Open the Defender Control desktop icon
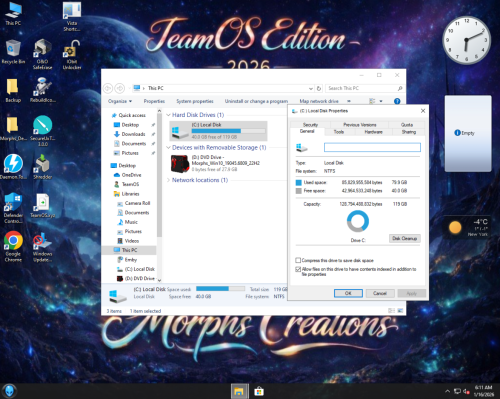This screenshot has width=500, height=399. pos(13,208)
